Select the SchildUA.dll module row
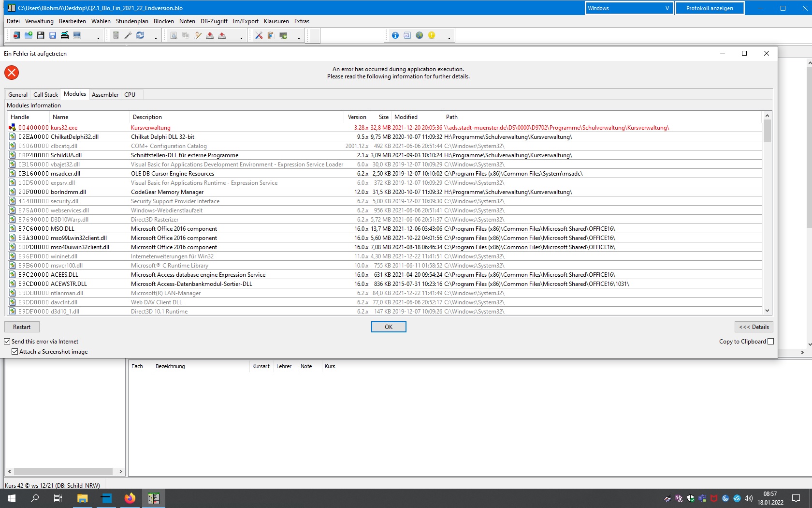This screenshot has width=812, height=508. (385, 155)
